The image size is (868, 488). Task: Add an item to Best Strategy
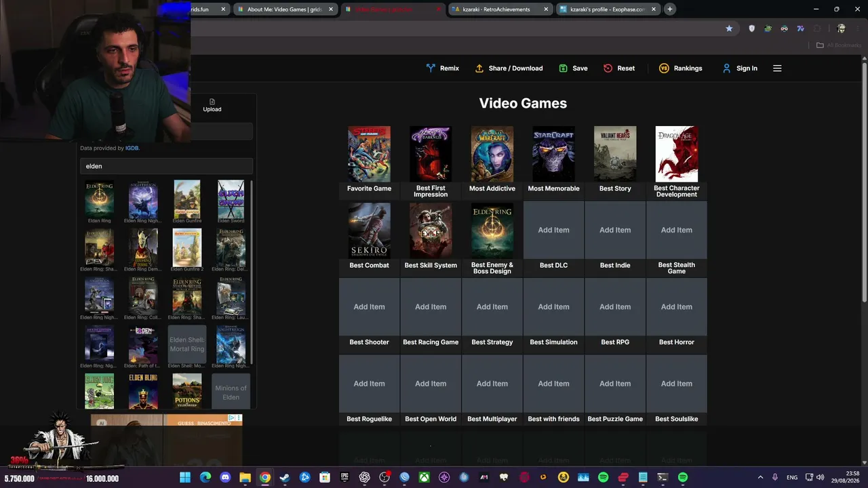coord(492,307)
